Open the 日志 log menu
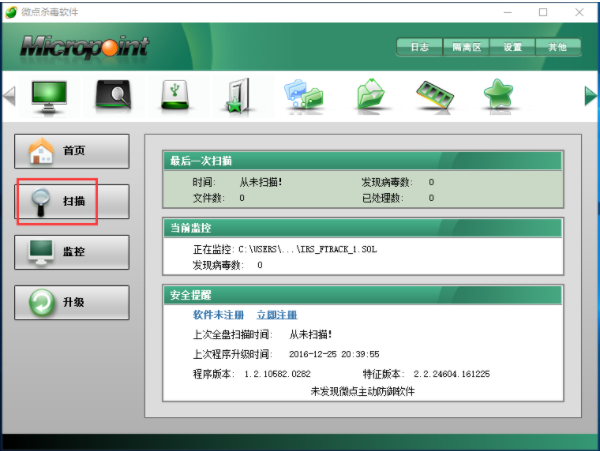The image size is (600, 451). coord(419,47)
